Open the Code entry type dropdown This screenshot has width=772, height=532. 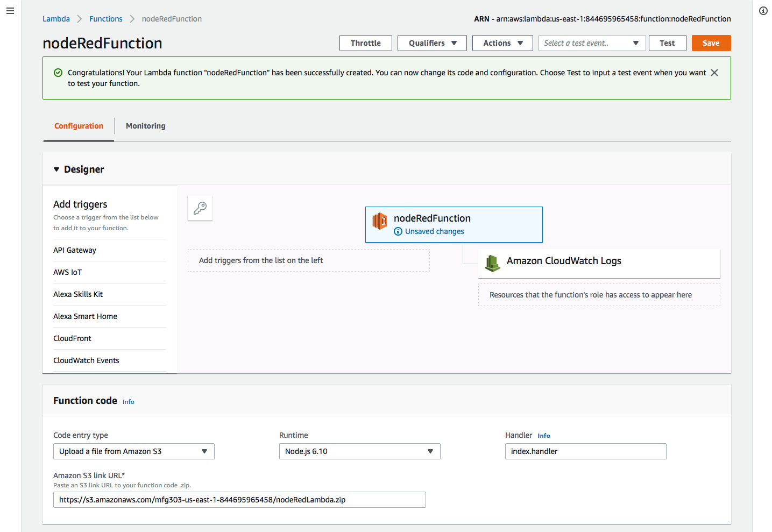click(134, 451)
